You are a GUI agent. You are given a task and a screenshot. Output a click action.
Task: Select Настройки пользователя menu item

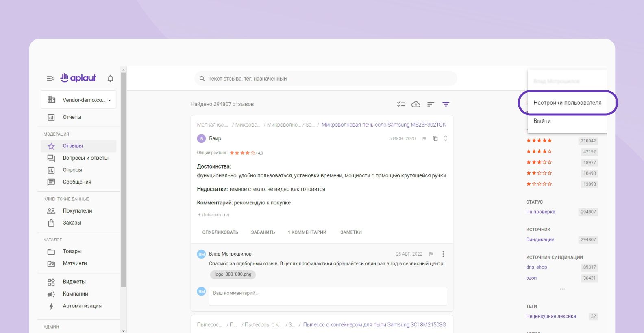[567, 103]
